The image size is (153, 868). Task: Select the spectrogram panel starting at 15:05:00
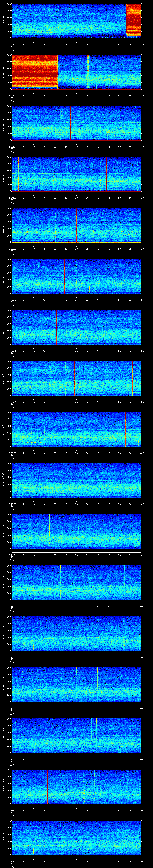coord(76,225)
